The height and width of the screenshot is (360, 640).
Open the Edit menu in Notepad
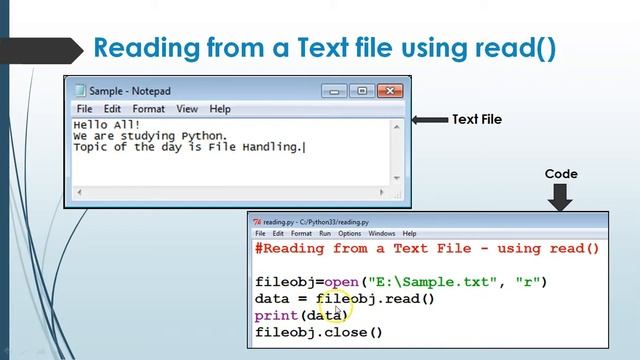[x=112, y=109]
